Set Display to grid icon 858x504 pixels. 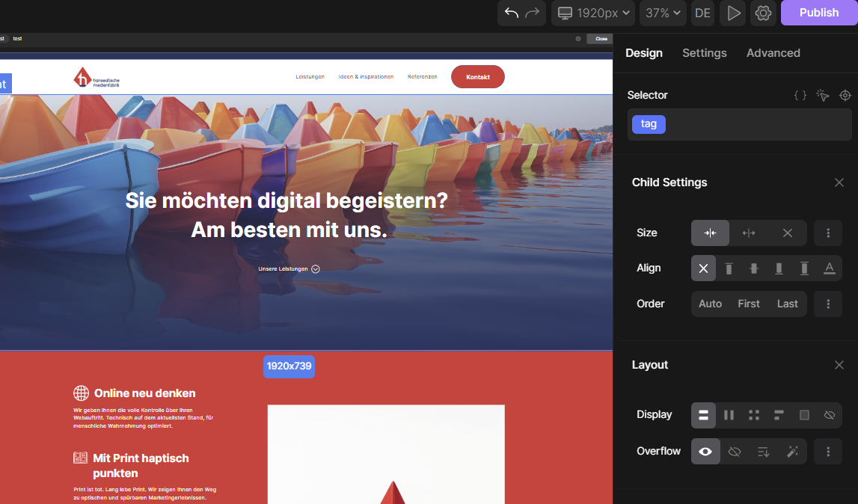754,415
